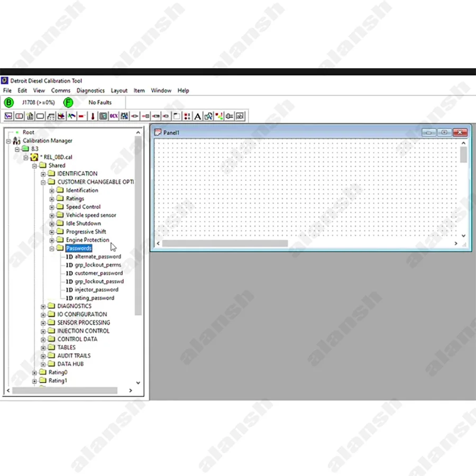476x476 pixels.
Task: Open the Window menu
Action: coord(161,90)
